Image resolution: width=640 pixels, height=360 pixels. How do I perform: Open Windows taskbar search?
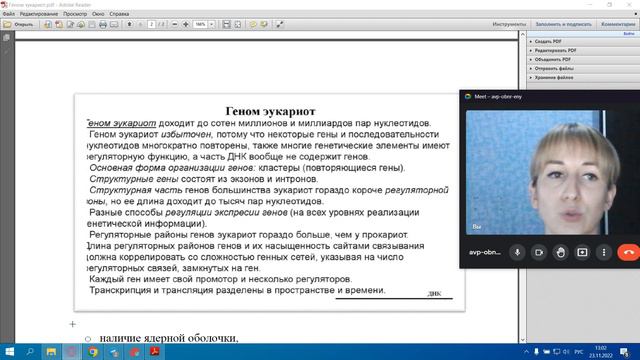point(30,352)
